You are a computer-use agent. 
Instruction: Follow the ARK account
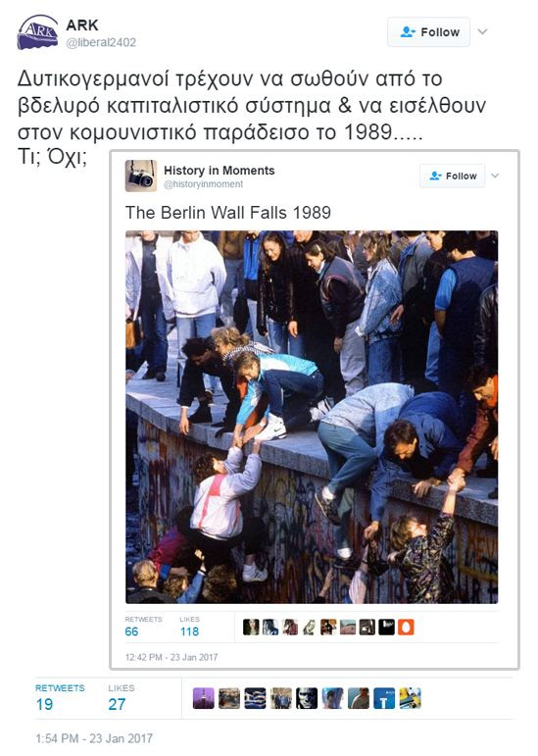428,31
